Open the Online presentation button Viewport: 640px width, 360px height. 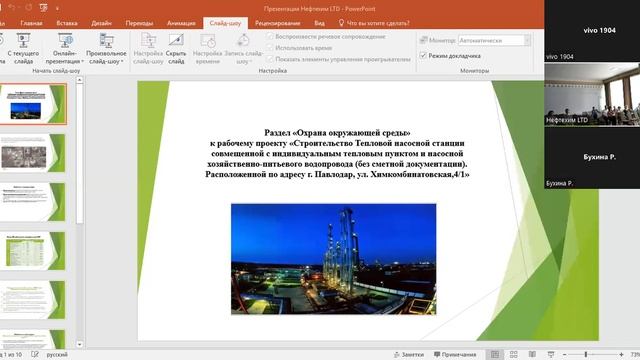[x=65, y=49]
